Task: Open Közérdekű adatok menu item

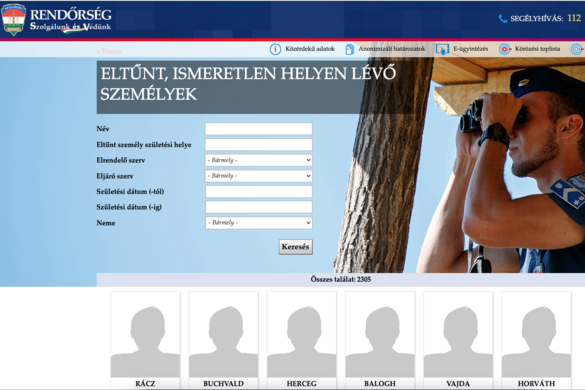Action: (310, 49)
